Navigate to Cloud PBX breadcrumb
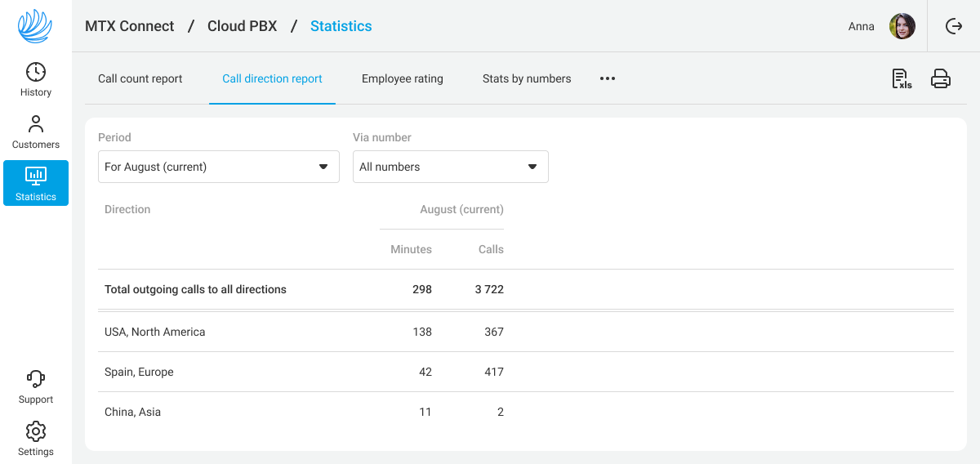The image size is (980, 464). click(x=242, y=26)
